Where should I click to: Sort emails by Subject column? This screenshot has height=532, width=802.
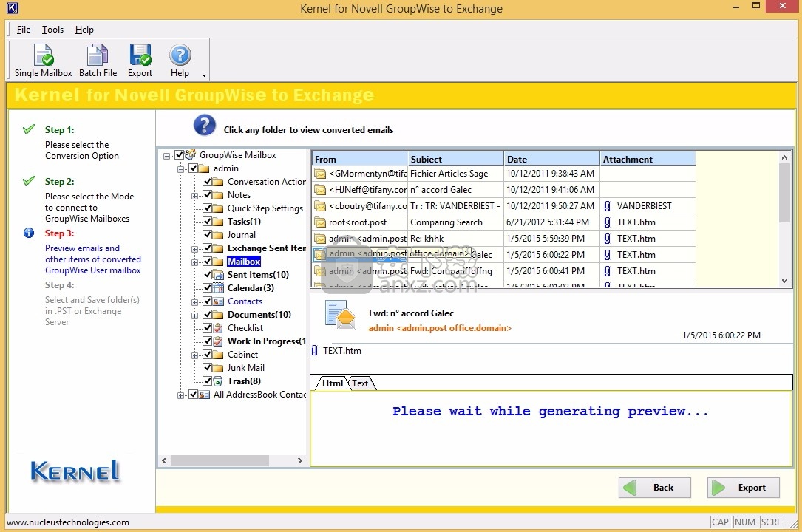pyautogui.click(x=456, y=158)
